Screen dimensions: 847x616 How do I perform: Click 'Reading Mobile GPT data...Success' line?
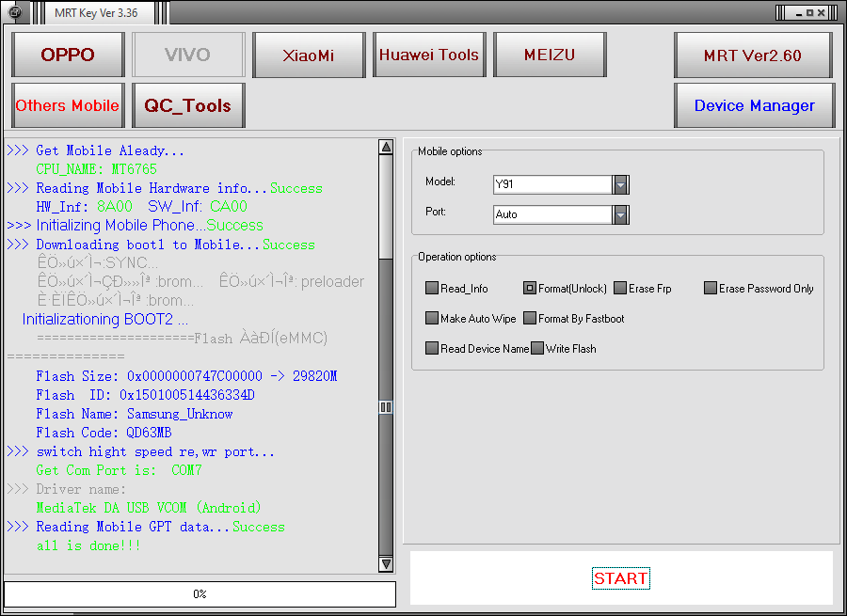click(x=146, y=527)
